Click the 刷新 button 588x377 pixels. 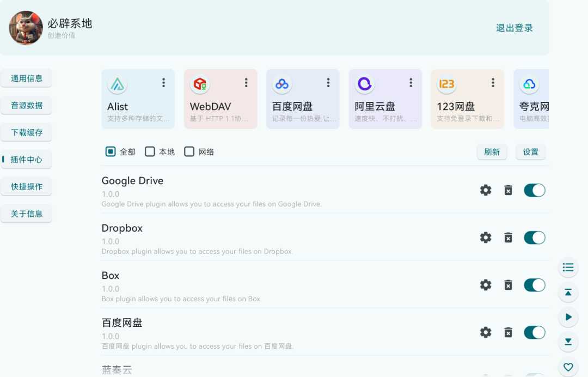[x=492, y=152]
